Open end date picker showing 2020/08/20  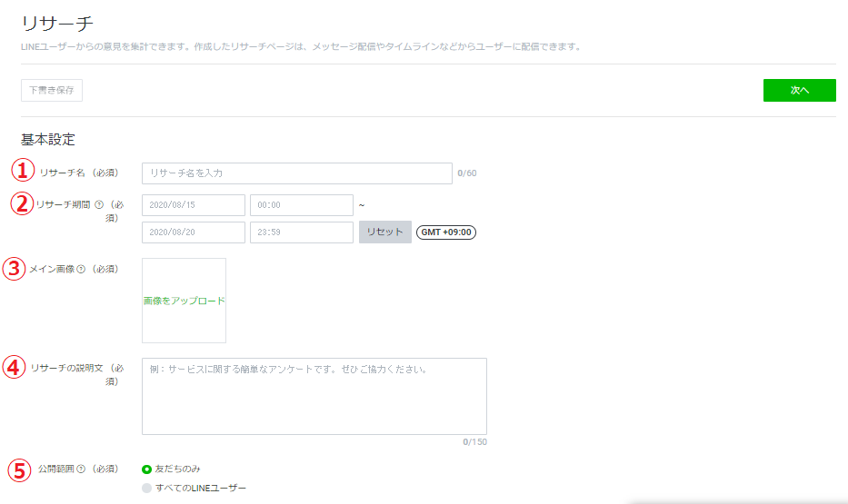pos(194,232)
